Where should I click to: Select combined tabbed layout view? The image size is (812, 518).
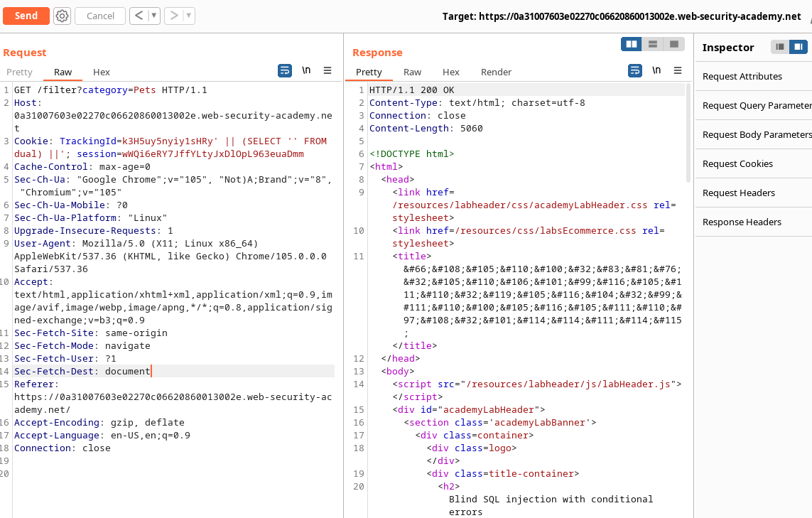point(673,45)
